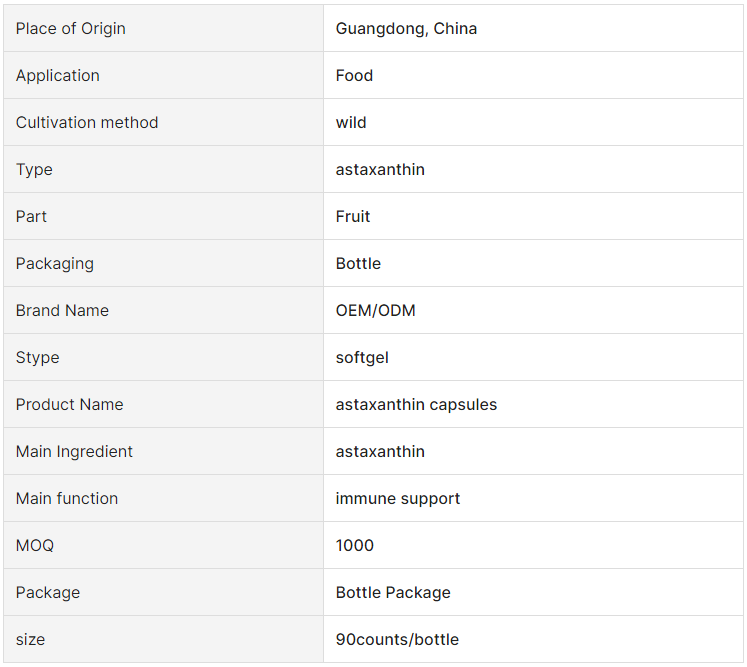Select the immune support value
The width and height of the screenshot is (747, 667).
coord(397,499)
